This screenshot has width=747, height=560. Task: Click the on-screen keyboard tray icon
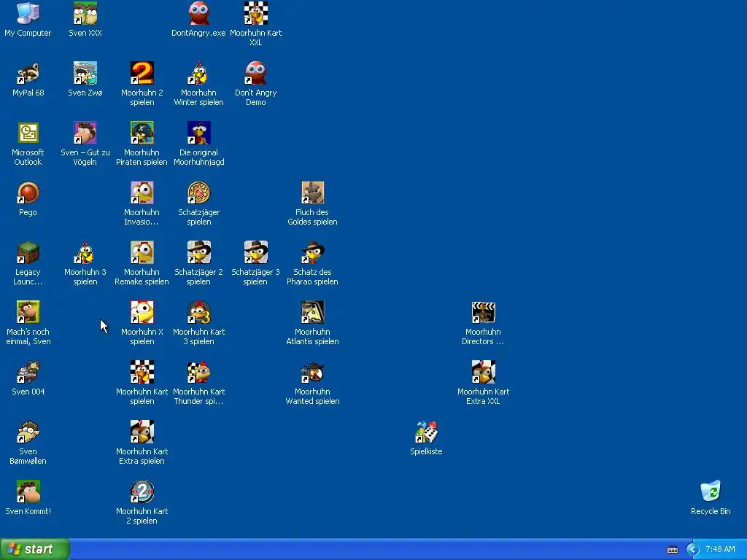pos(672,550)
